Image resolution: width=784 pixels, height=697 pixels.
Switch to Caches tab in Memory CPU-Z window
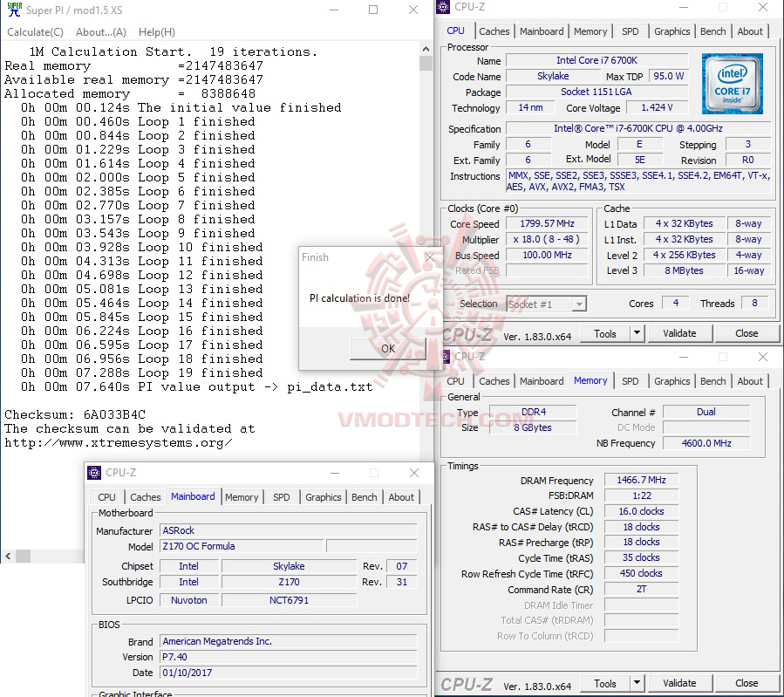494,381
